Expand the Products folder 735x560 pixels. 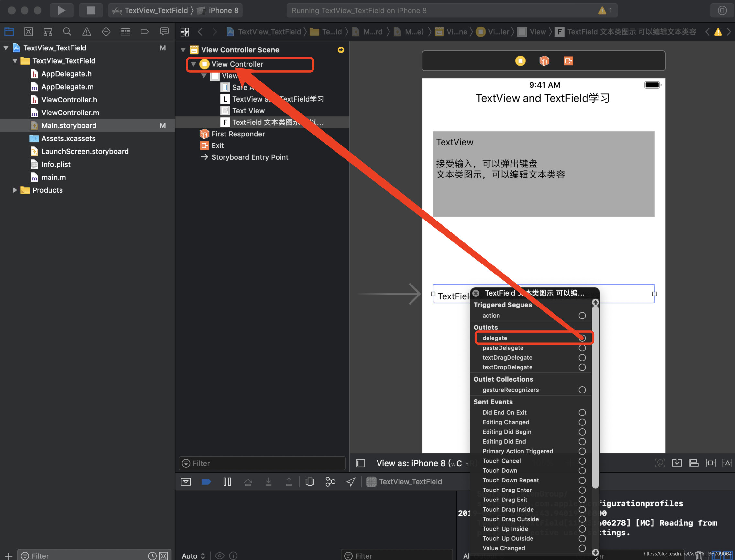coord(15,190)
